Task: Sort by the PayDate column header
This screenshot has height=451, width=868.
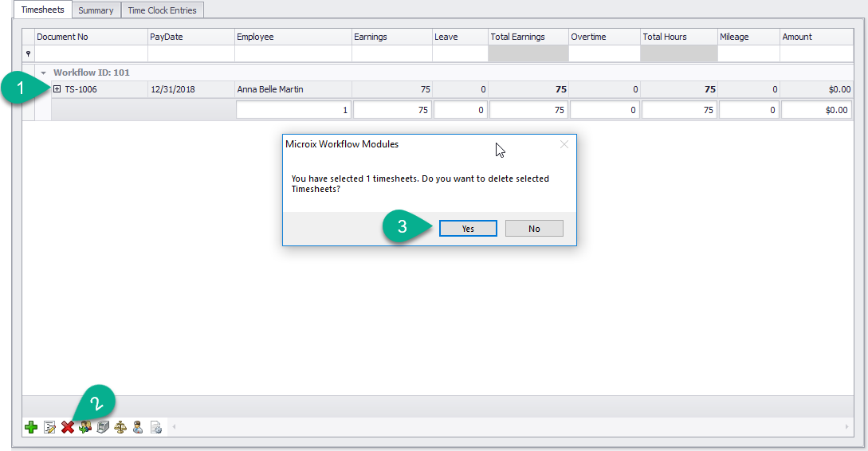Action: 190,37
